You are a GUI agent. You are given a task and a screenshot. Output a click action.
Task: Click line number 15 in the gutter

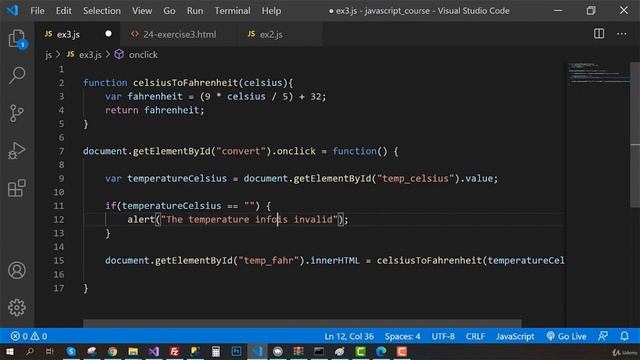pyautogui.click(x=59, y=261)
